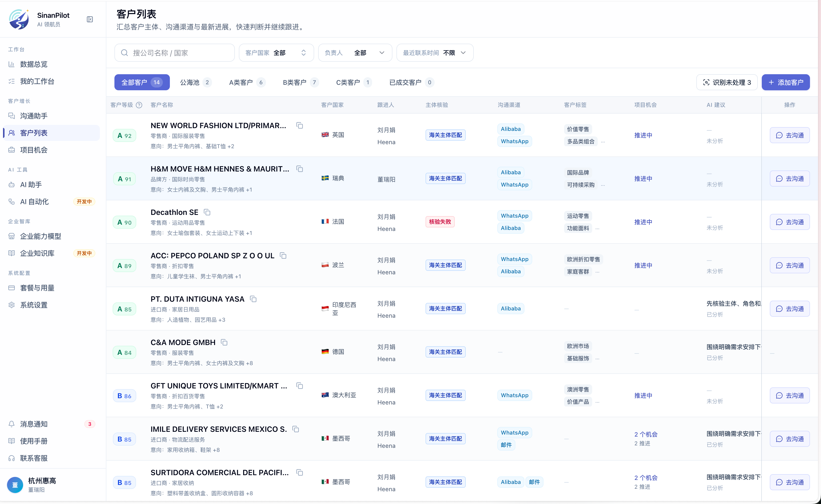Switch to A类客户 tab
Viewport: 821px width, 504px height.
coord(247,82)
